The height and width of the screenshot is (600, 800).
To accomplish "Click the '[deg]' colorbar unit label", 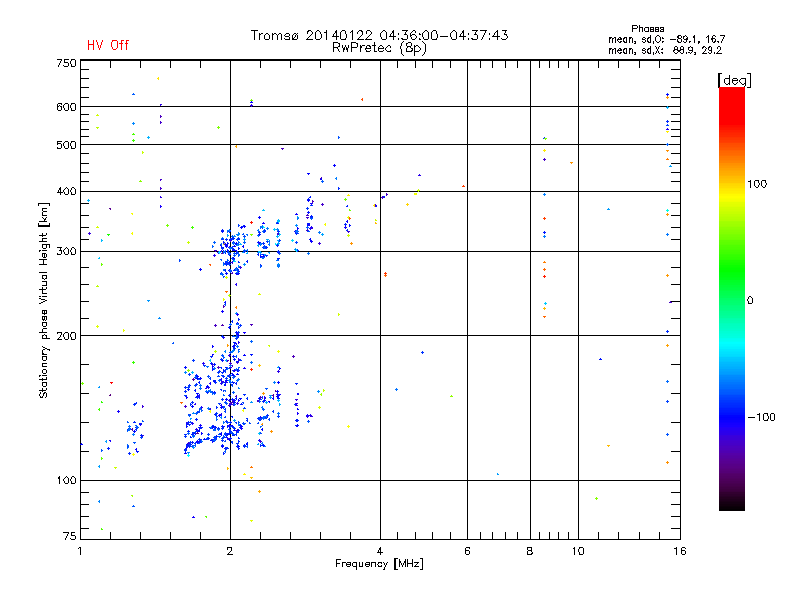I will [734, 80].
